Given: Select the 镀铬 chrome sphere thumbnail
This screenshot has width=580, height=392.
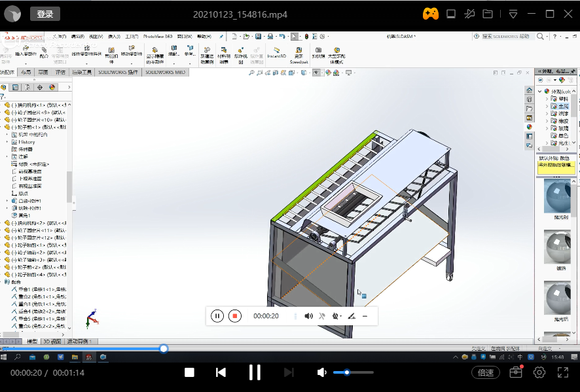Looking at the screenshot, I should [x=558, y=247].
